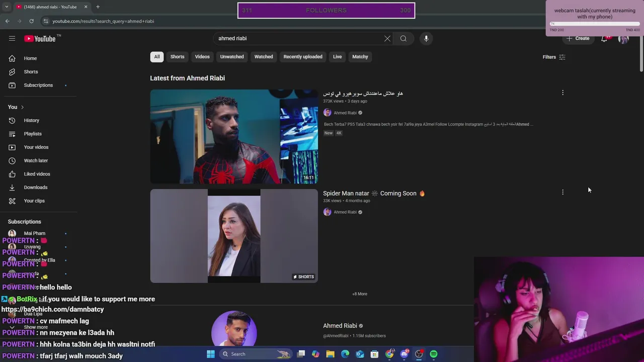Open more options for first video
This screenshot has width=644, height=362.
click(x=562, y=93)
